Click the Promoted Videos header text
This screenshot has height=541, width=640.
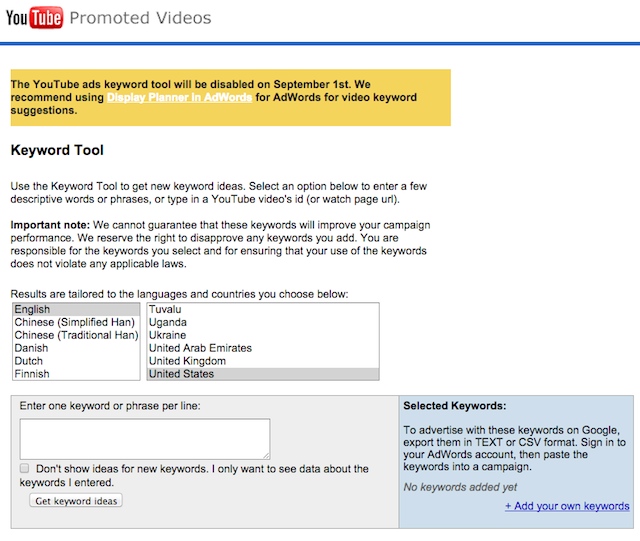(x=140, y=18)
